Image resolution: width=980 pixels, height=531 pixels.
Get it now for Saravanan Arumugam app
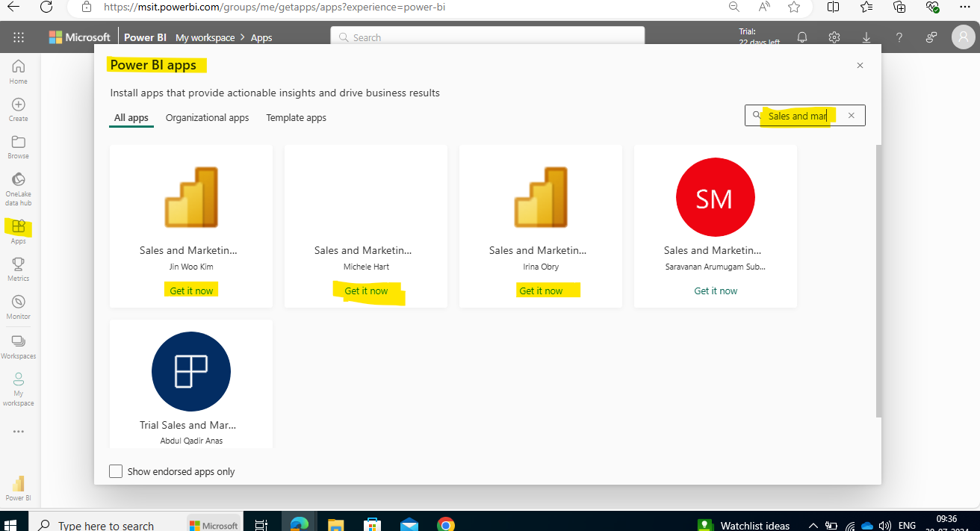716,291
